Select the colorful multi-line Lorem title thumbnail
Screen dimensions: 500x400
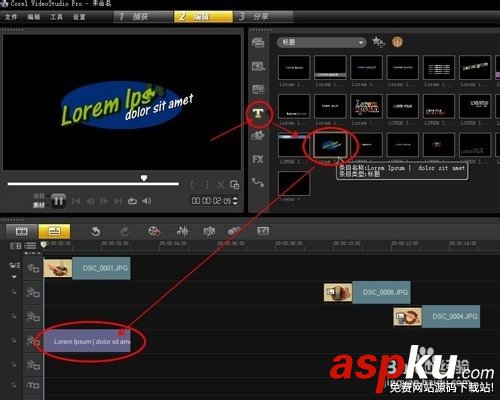[366, 106]
